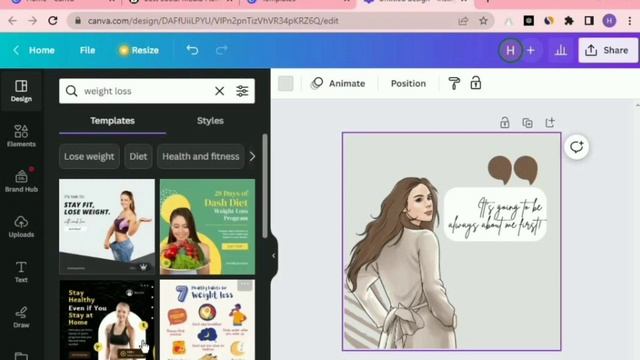640x360 pixels.
Task: Clear the weight loss search text
Action: [220, 91]
